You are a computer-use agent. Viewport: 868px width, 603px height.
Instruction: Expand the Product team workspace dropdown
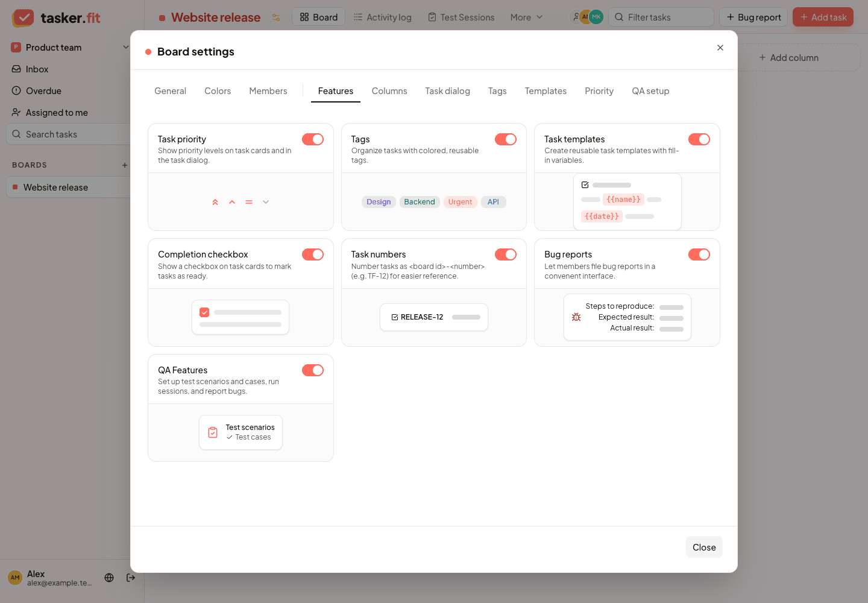tap(125, 47)
